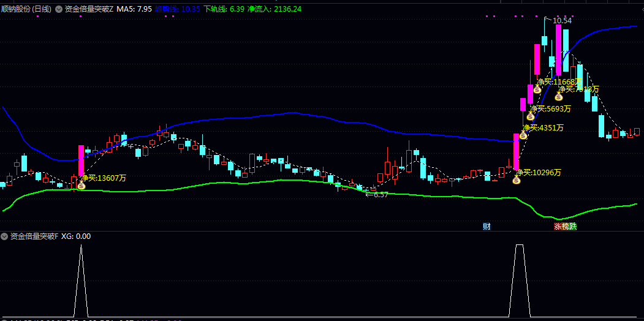The height and width of the screenshot is (321, 644).
Task: Click the money bag icon beside 净买:4351万
Action: (523, 135)
